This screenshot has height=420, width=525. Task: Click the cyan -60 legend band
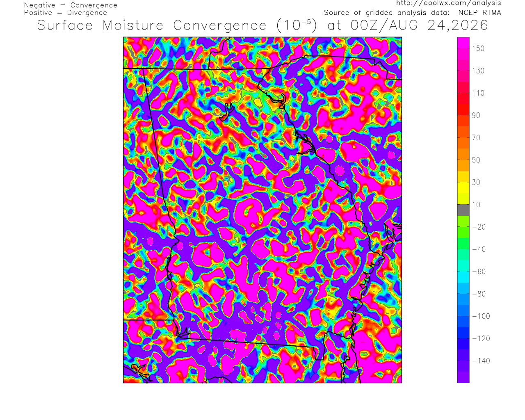tap(463, 271)
